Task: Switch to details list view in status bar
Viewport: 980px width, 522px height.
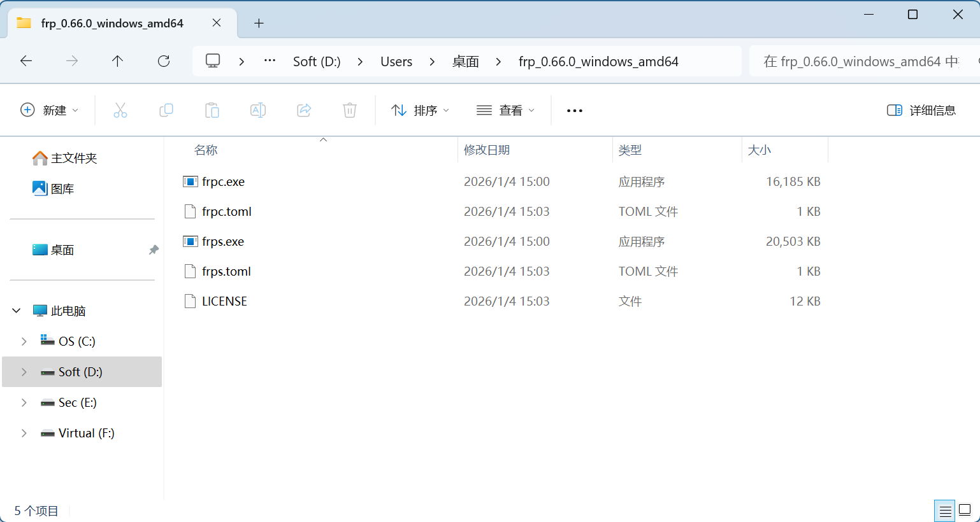Action: [x=945, y=510]
